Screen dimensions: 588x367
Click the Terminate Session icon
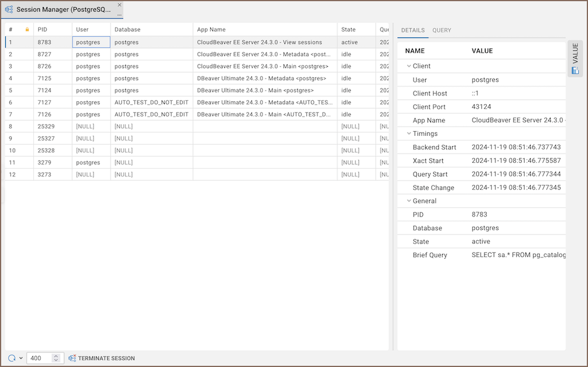pos(73,358)
